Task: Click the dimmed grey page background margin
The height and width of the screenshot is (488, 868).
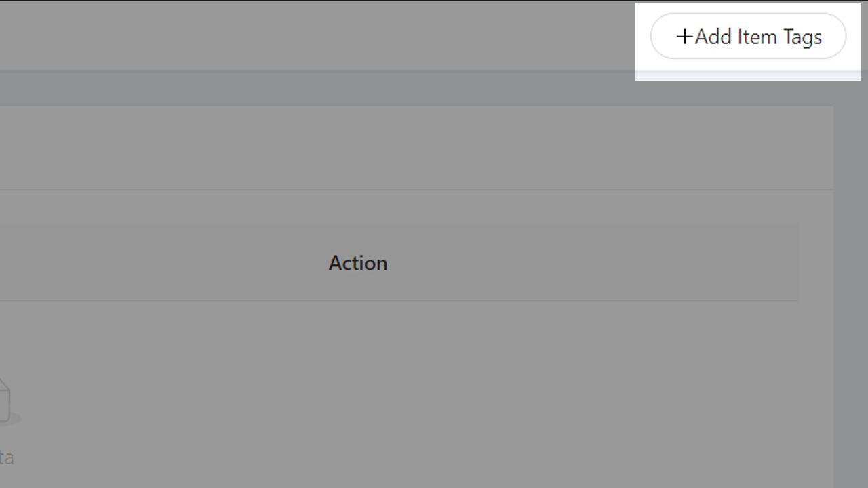Action: click(x=850, y=285)
